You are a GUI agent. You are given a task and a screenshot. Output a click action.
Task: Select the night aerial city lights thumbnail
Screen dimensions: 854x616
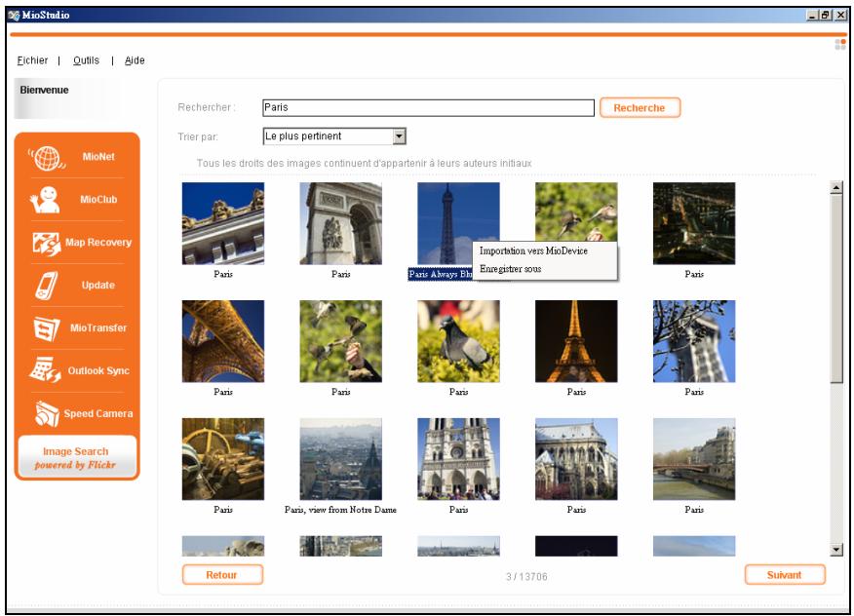694,223
